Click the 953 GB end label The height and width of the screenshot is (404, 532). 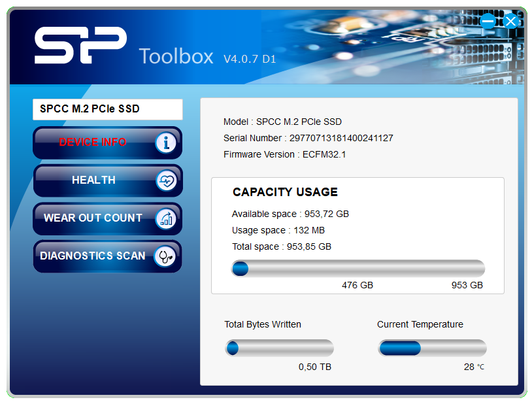(467, 285)
